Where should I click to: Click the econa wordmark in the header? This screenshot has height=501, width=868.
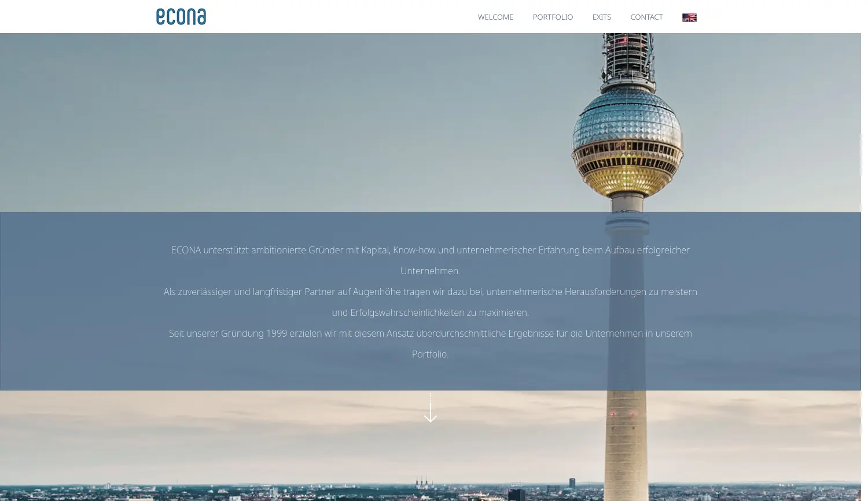point(181,16)
